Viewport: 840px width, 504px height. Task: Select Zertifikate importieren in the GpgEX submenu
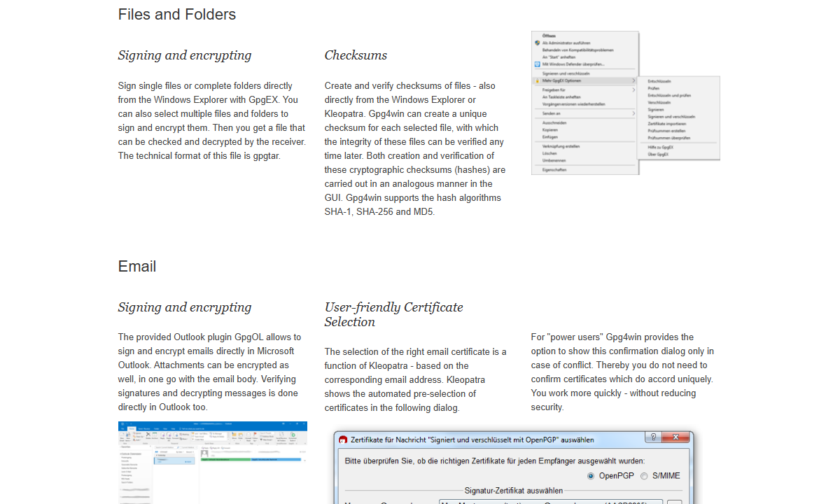tap(668, 124)
